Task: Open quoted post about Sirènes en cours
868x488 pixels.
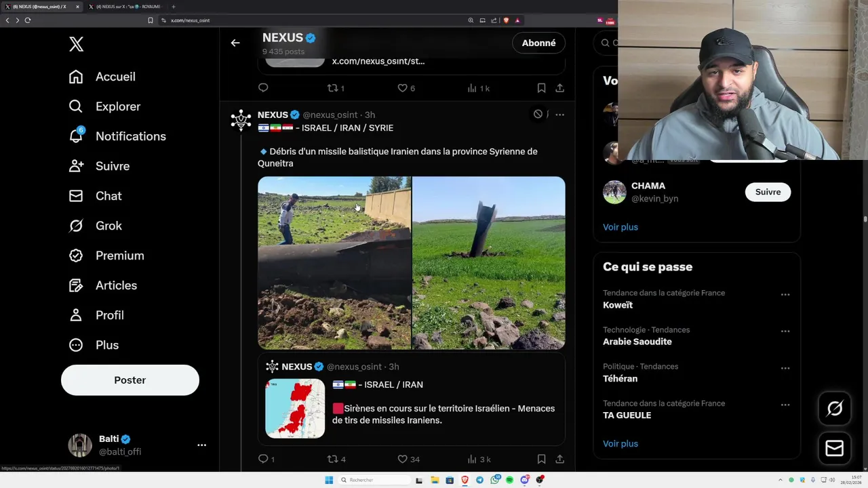Action: coord(412,400)
